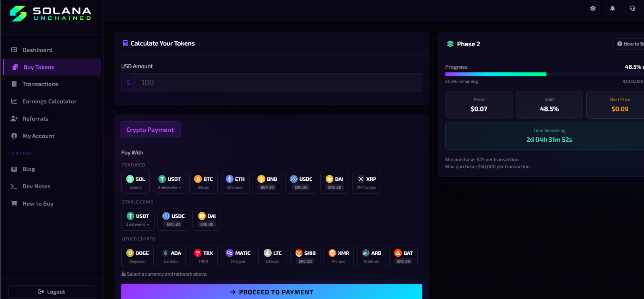Select SHIB ERC-20 payment option

click(305, 257)
